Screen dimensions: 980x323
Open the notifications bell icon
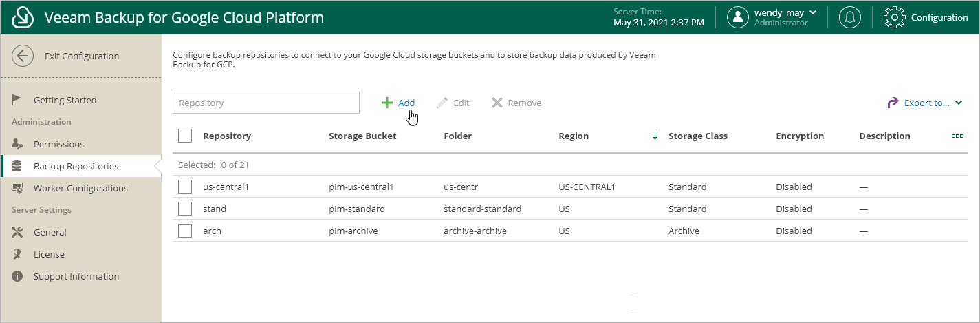tap(850, 17)
